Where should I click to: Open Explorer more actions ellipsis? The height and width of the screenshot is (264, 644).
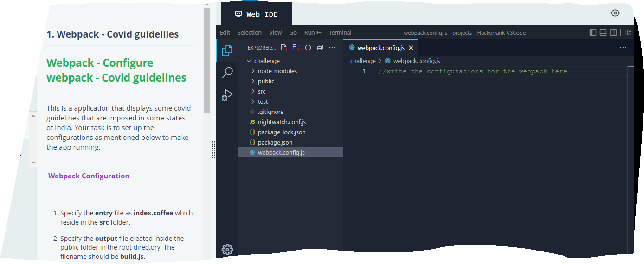click(x=332, y=48)
